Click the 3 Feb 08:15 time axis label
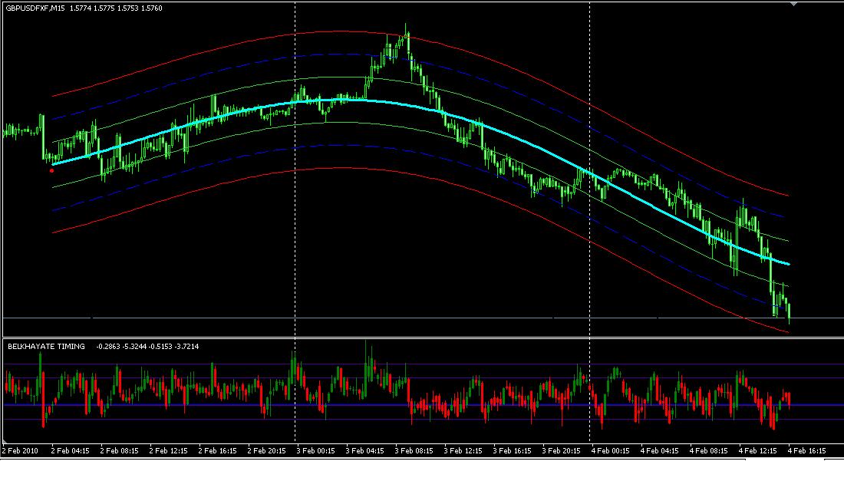Image resolution: width=844 pixels, height=504 pixels. click(414, 451)
